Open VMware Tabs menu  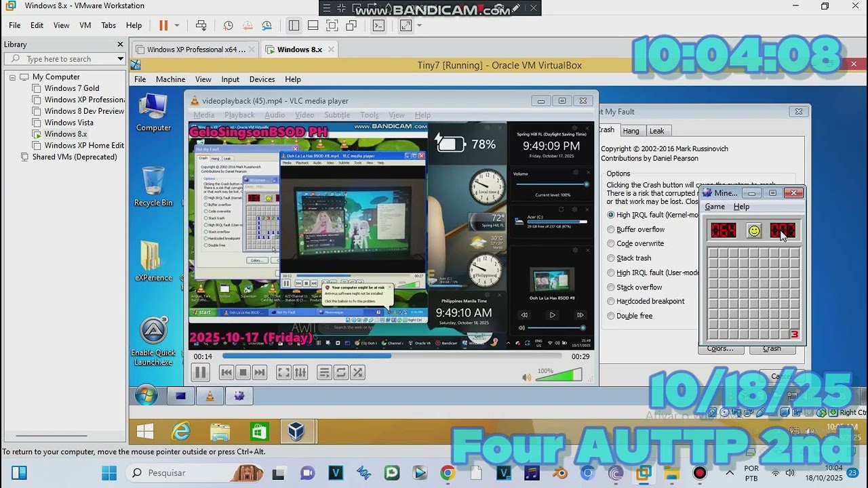108,25
